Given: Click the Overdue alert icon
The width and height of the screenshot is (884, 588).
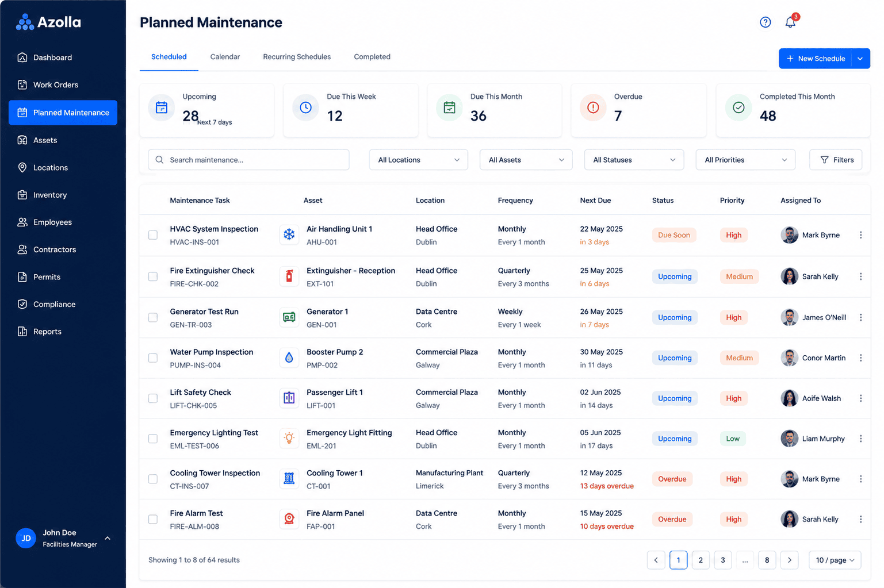Looking at the screenshot, I should pyautogui.click(x=593, y=107).
